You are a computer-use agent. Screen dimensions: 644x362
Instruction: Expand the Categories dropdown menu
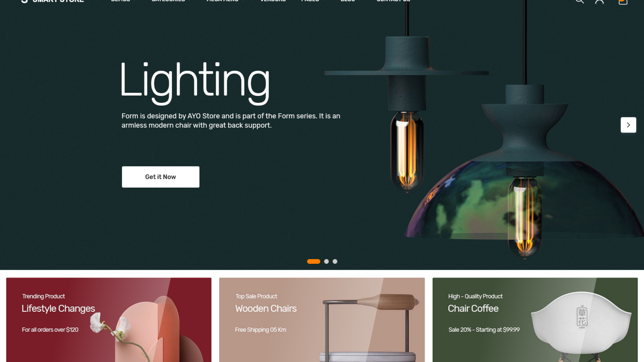171,1
